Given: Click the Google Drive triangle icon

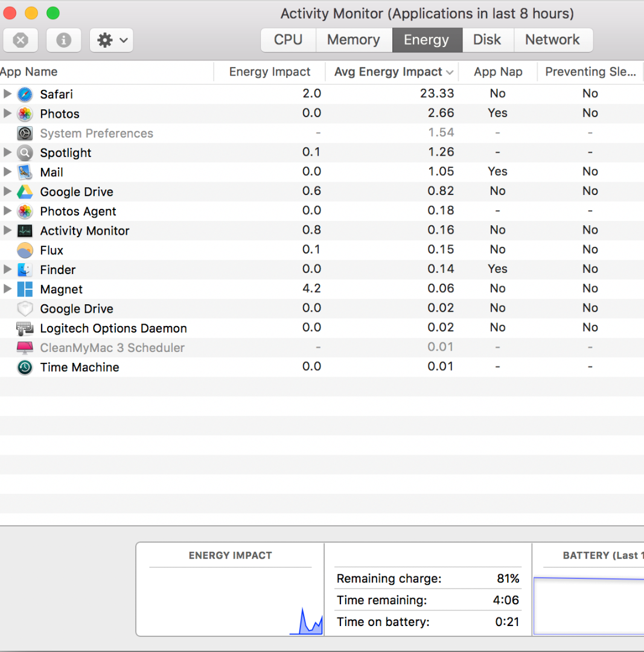Looking at the screenshot, I should pos(25,192).
